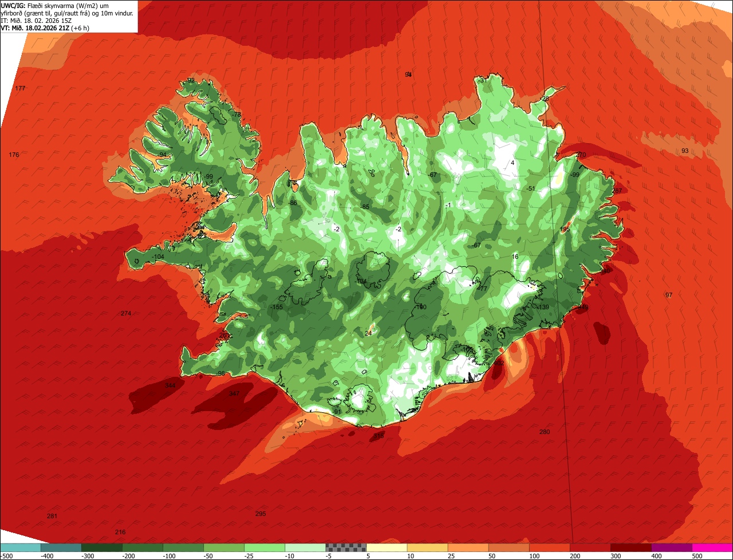Select the init time 'IT: Mið. 18. 02. 2026 15Z'

click(x=36, y=21)
